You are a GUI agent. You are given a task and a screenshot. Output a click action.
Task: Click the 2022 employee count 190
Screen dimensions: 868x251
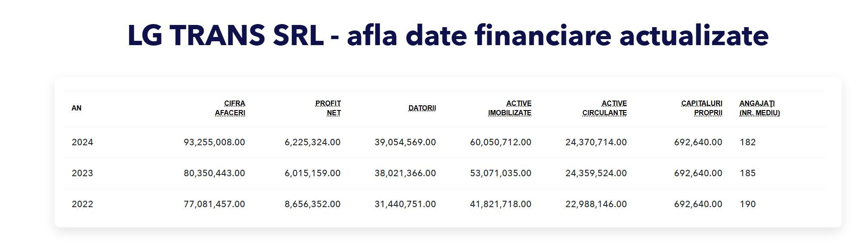click(x=748, y=204)
